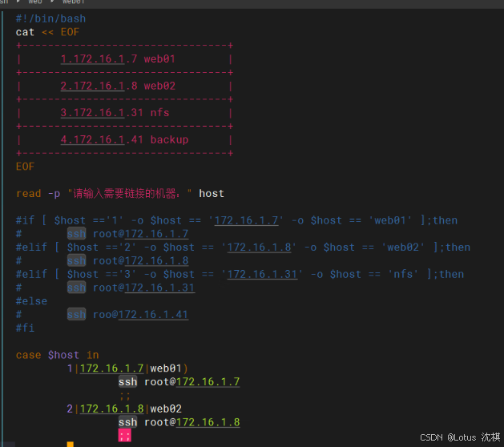Click the '#!/bin/bash' shebang line
The width and height of the screenshot is (504, 447).
coord(50,18)
